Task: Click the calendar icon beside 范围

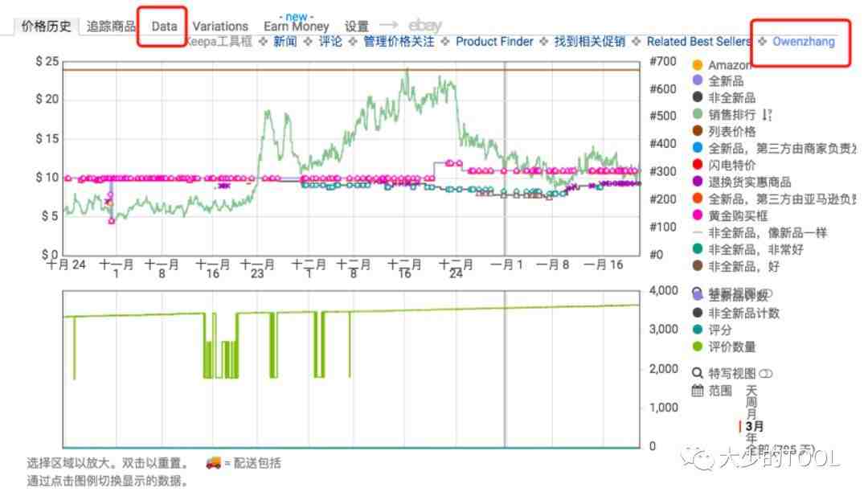Action: tap(698, 391)
